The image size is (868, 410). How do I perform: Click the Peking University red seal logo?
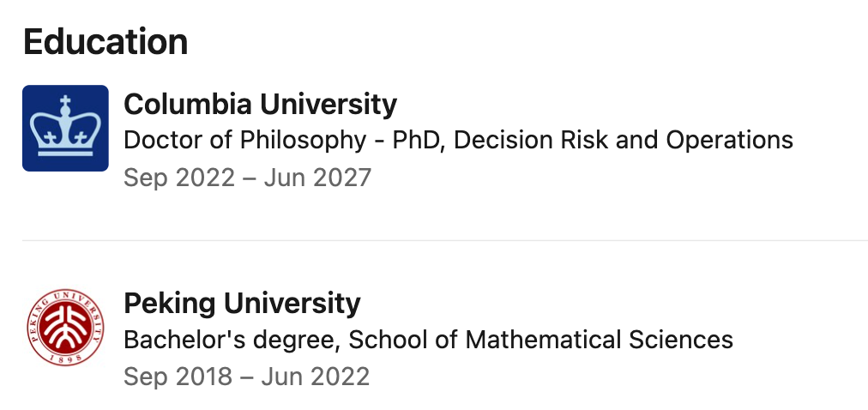65,327
